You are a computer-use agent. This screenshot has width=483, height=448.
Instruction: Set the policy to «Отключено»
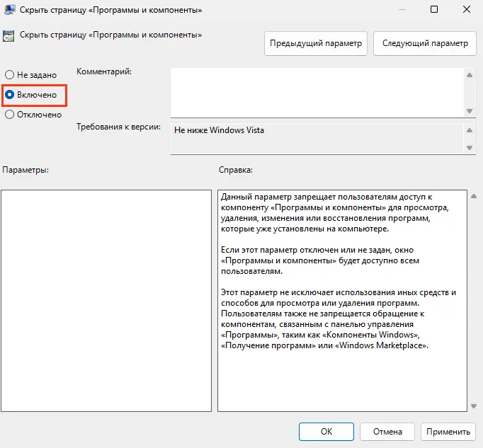tap(10, 115)
